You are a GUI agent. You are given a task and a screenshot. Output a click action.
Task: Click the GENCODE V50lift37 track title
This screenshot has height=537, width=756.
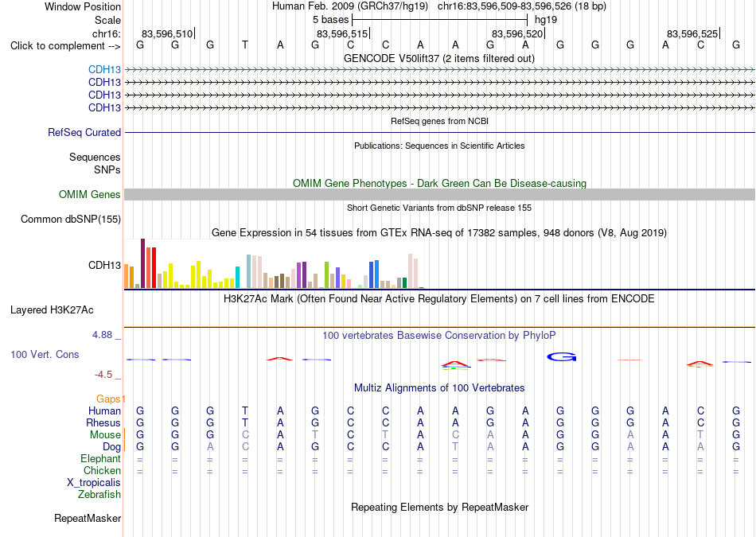439,58
